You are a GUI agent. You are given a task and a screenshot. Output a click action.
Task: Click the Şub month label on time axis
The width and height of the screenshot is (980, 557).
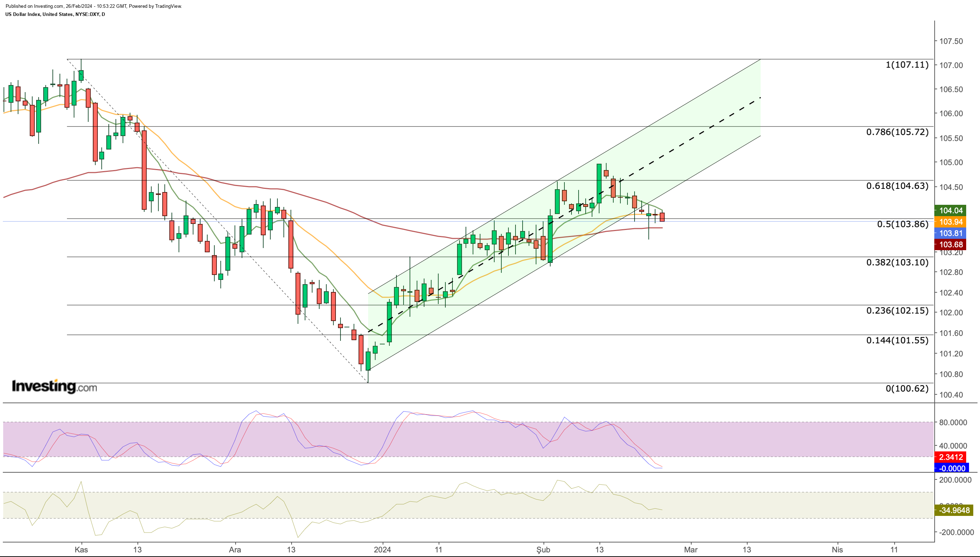pos(543,550)
